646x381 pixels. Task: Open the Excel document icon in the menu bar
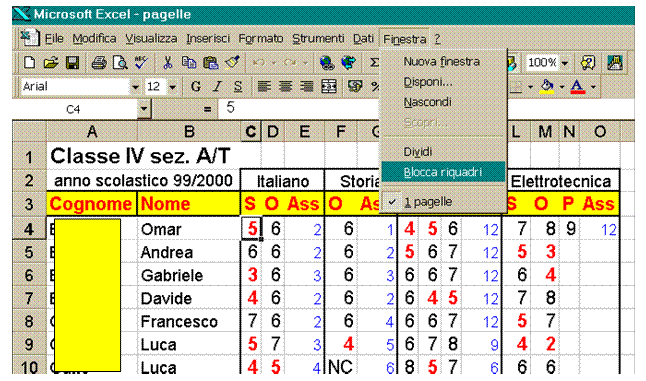pyautogui.click(x=30, y=38)
